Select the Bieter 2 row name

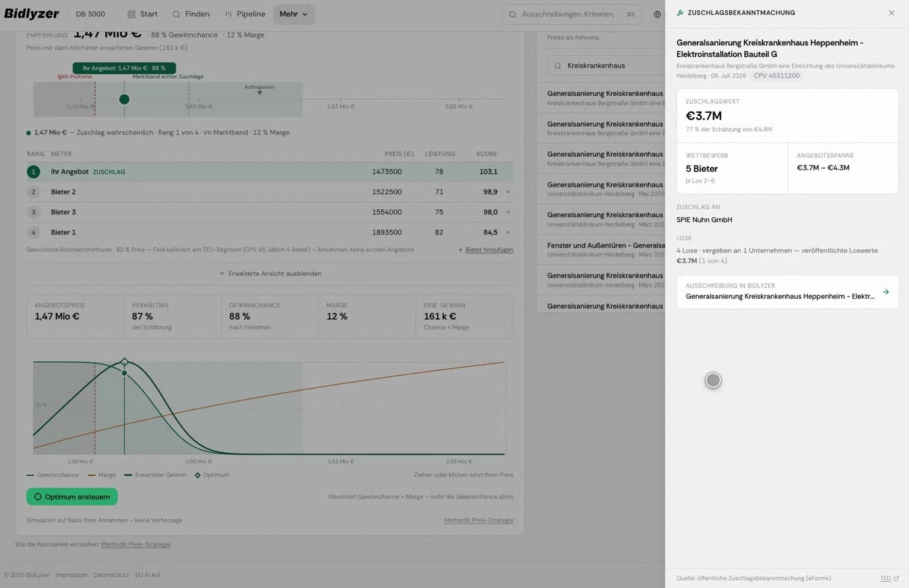63,192
